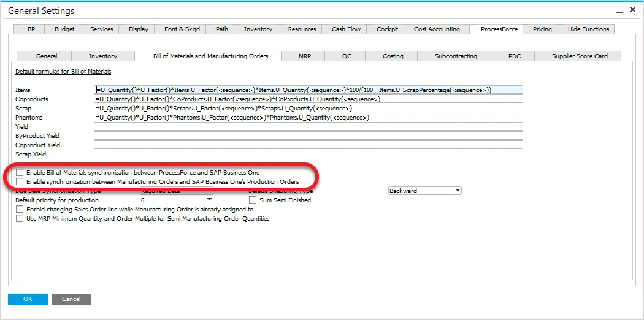
Task: Open the MRP sub-tab
Action: click(x=305, y=56)
